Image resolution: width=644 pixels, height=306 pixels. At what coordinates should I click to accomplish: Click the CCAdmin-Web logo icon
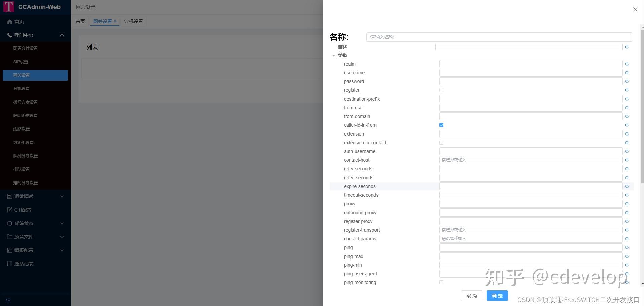[9, 7]
